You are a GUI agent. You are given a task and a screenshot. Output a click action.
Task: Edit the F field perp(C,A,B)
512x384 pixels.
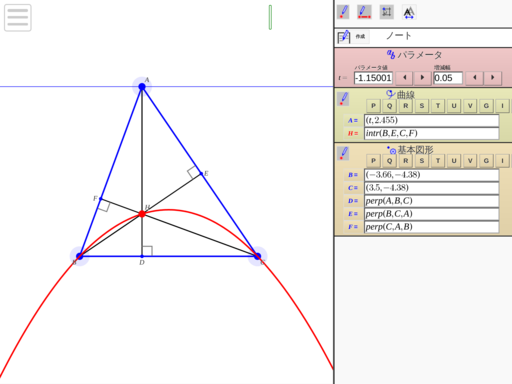432,227
